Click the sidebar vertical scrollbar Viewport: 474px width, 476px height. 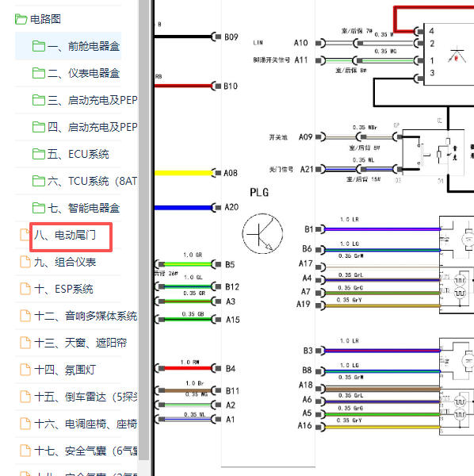click(x=143, y=230)
